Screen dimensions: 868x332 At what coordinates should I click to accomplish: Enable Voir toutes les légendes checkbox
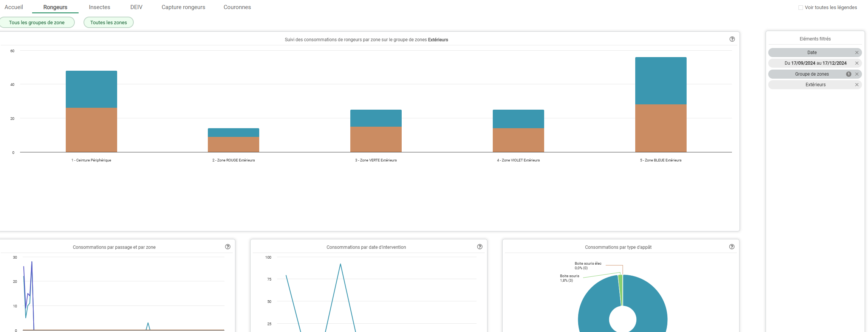(x=800, y=8)
